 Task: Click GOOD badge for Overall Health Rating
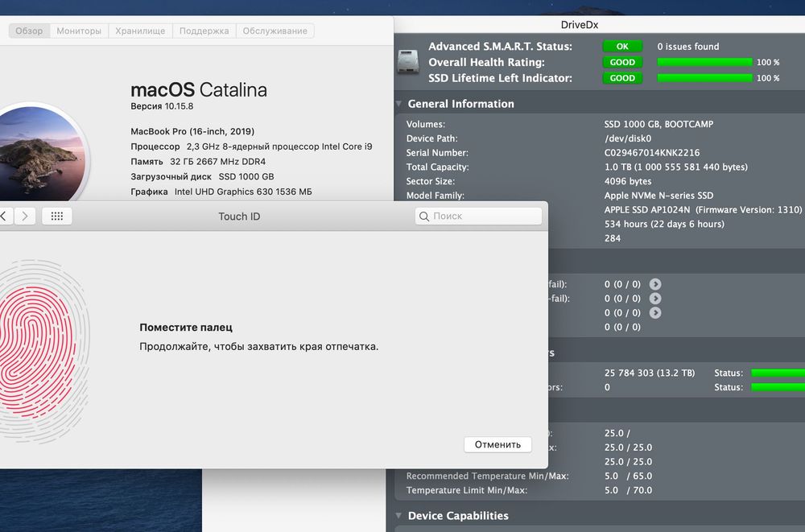coord(622,62)
